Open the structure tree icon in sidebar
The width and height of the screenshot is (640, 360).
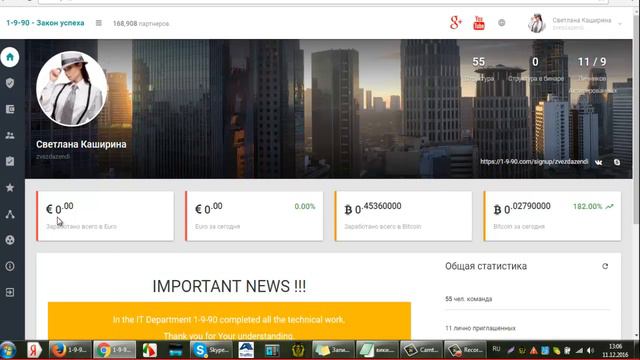pos(10,214)
